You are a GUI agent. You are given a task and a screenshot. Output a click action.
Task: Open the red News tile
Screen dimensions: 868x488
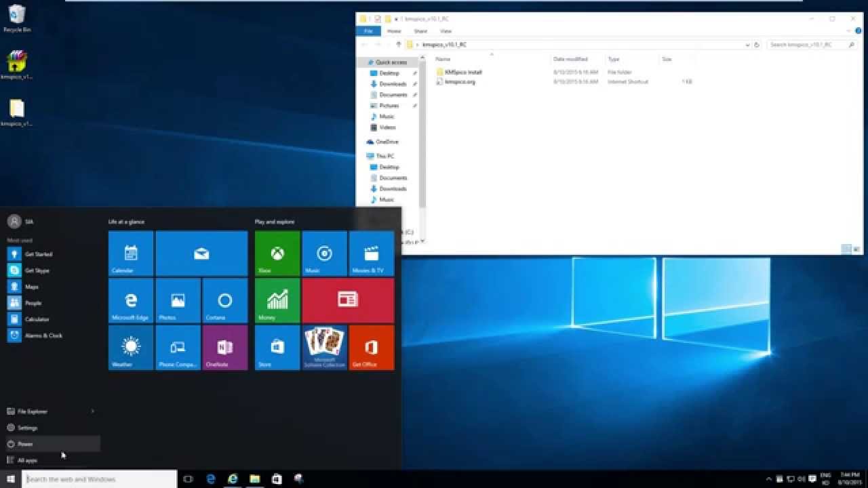click(x=348, y=300)
